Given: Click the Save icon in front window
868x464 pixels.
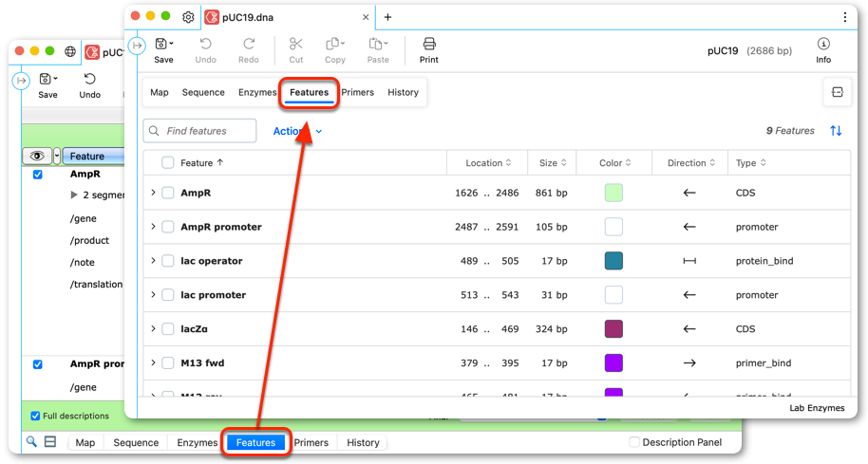Looking at the screenshot, I should [161, 44].
